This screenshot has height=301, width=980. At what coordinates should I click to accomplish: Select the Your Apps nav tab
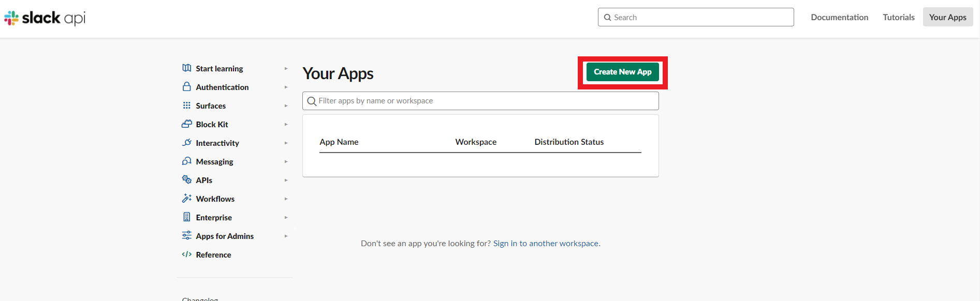click(947, 17)
